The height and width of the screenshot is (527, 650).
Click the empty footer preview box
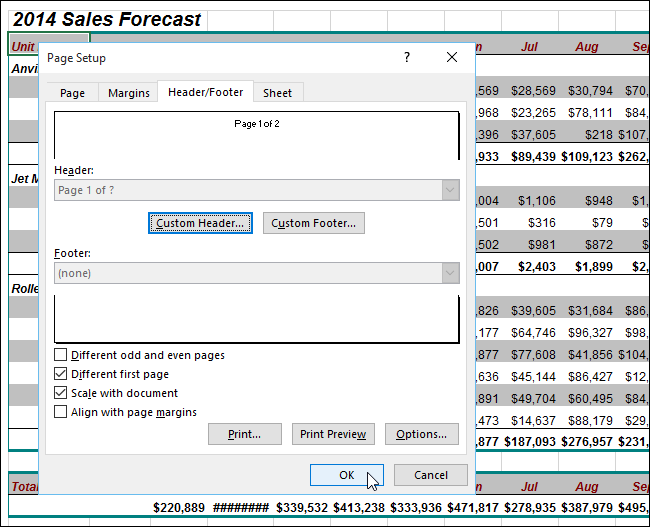(x=257, y=319)
